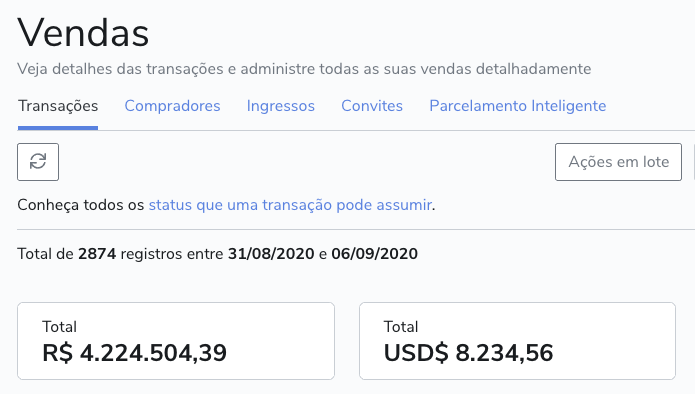Switch to the Compradores tab
The width and height of the screenshot is (695, 394).
(x=172, y=106)
